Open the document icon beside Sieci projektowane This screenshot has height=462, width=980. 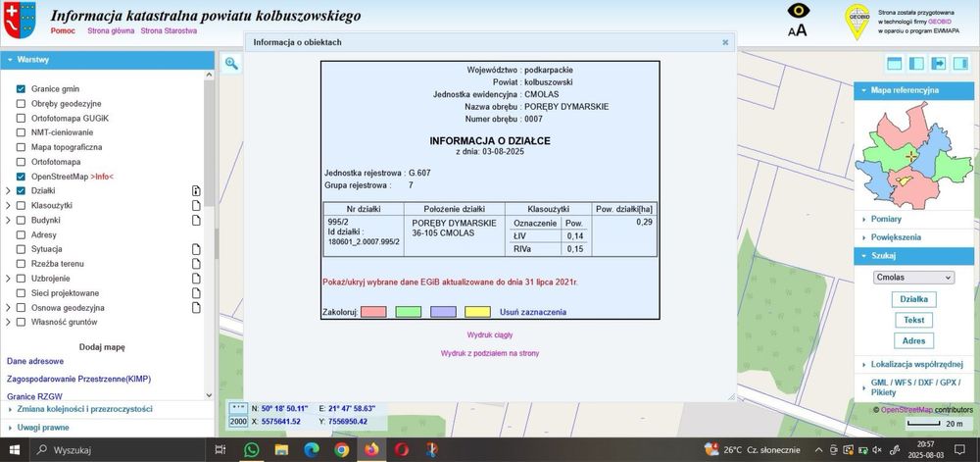point(196,292)
